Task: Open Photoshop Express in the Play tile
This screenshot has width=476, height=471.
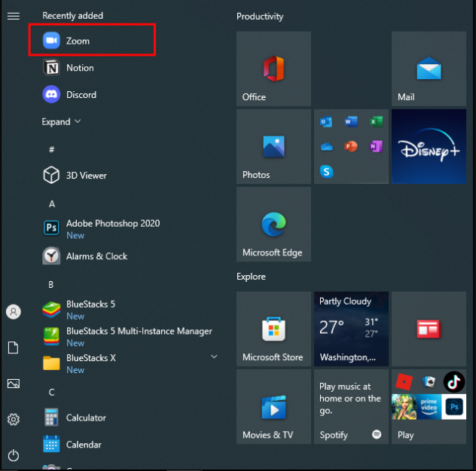Action: (x=454, y=407)
